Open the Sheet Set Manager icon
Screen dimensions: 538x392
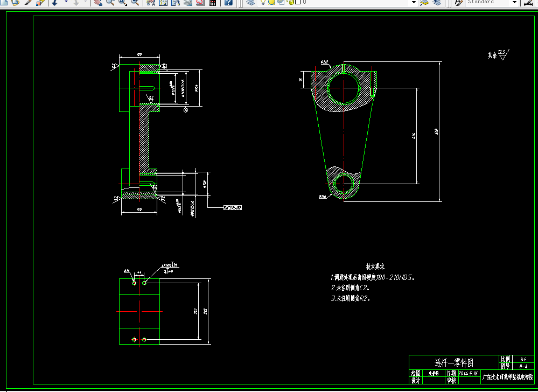[188, 3]
